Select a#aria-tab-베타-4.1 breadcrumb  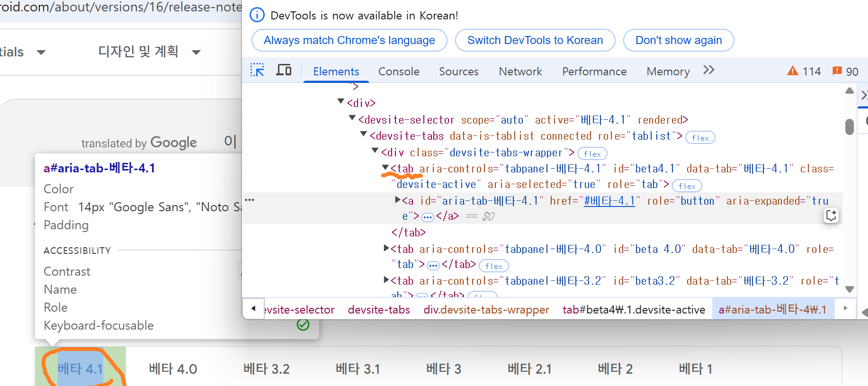pyautogui.click(x=772, y=310)
